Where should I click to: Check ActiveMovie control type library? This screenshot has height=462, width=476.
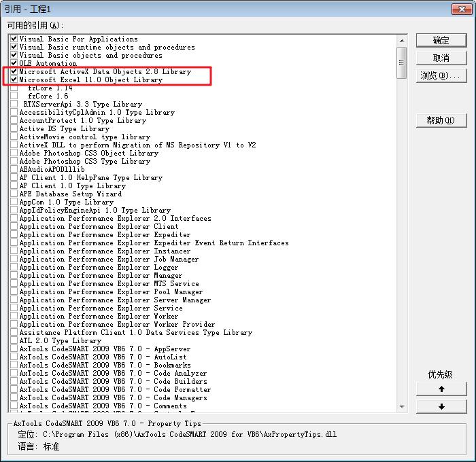14,137
